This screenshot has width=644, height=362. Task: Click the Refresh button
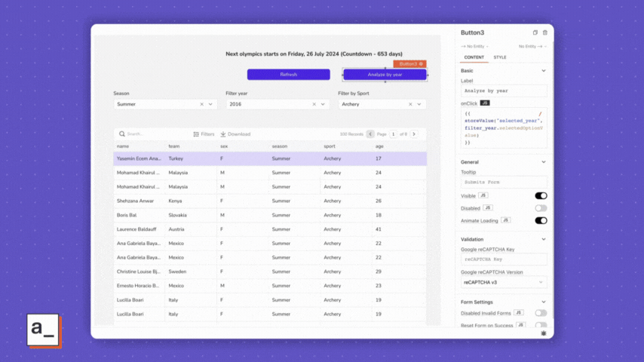(289, 75)
